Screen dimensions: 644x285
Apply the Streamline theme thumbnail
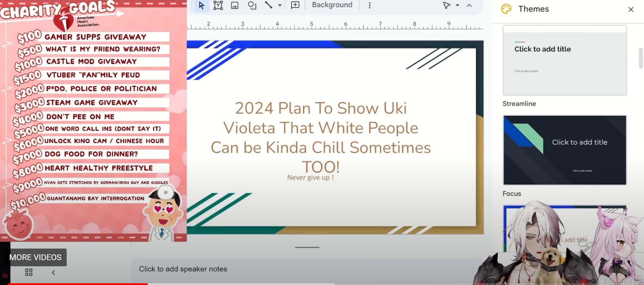pos(565,60)
